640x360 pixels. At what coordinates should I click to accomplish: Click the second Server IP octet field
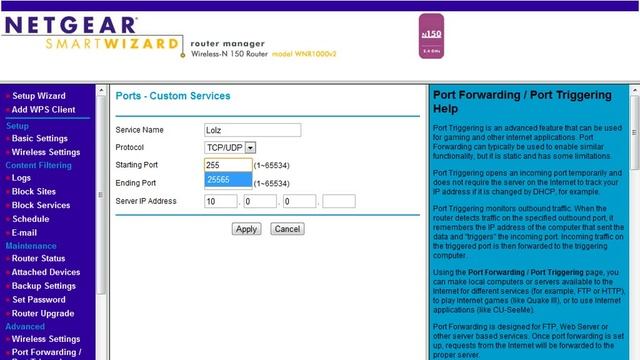pos(260,201)
